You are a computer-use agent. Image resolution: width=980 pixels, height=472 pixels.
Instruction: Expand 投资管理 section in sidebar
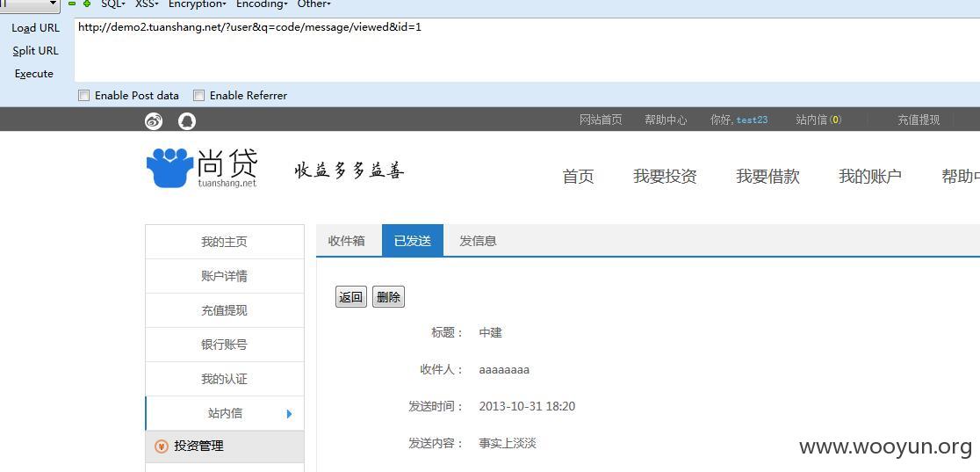tap(225, 447)
